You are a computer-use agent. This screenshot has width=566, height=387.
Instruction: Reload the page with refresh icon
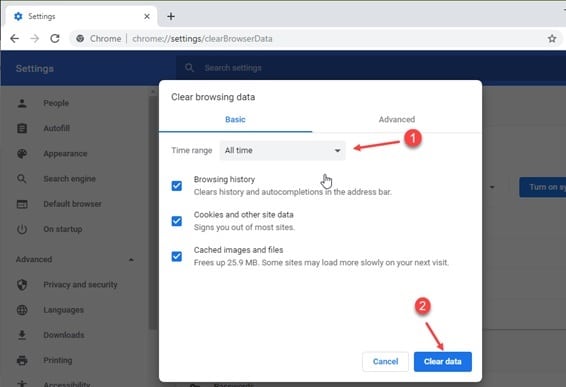55,38
